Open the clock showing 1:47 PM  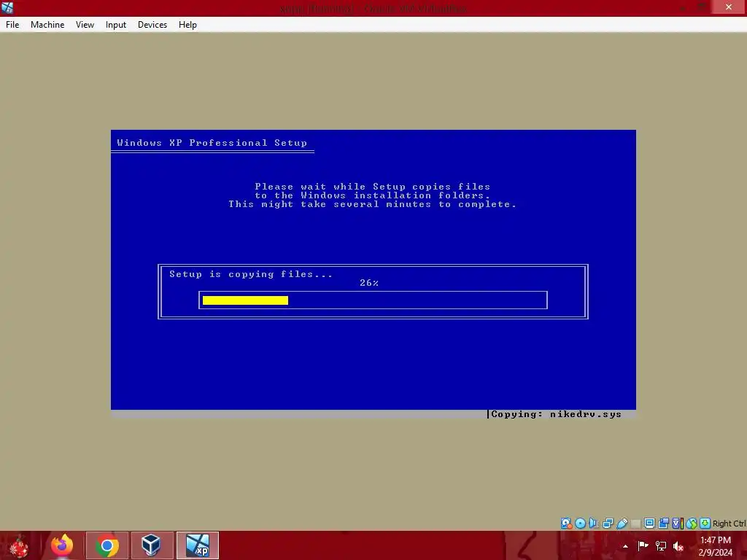[x=715, y=546]
